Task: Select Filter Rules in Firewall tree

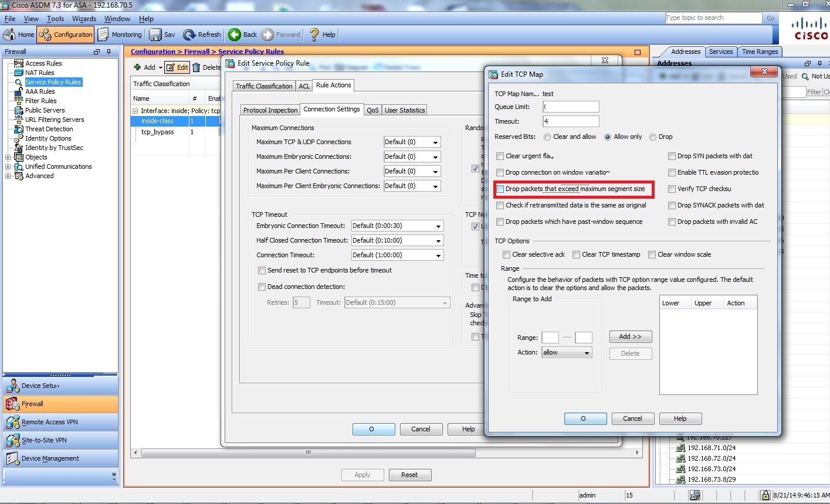Action: (41, 101)
